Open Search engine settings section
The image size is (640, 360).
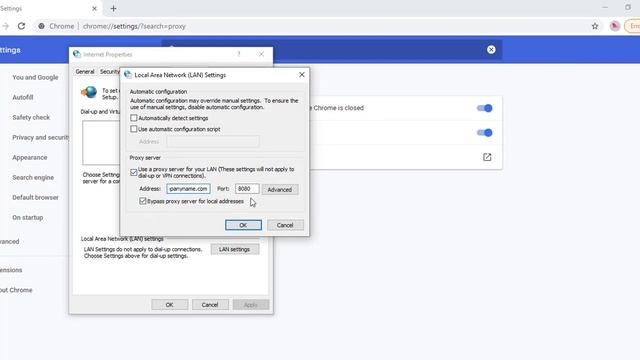coord(33,177)
